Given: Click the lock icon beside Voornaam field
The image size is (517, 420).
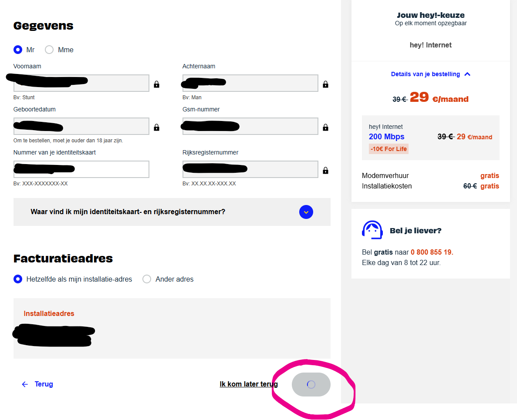Looking at the screenshot, I should (x=156, y=84).
